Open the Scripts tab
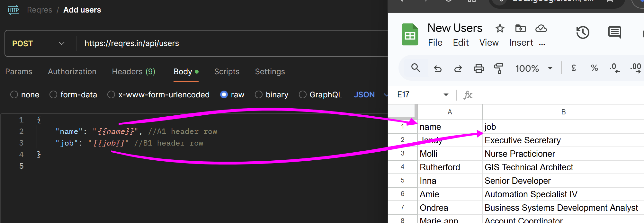Screen dimensions: 644x223 (227, 72)
